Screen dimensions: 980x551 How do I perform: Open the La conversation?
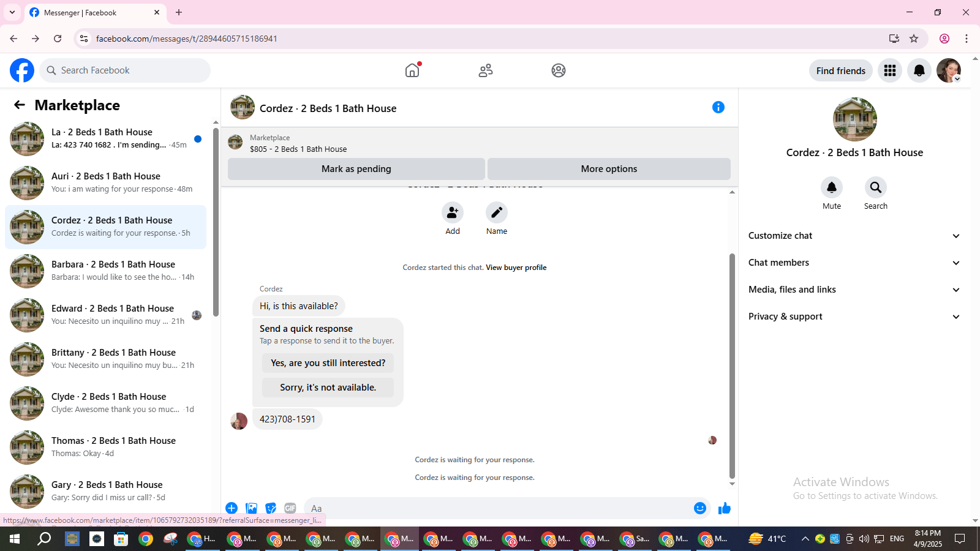[x=105, y=139]
